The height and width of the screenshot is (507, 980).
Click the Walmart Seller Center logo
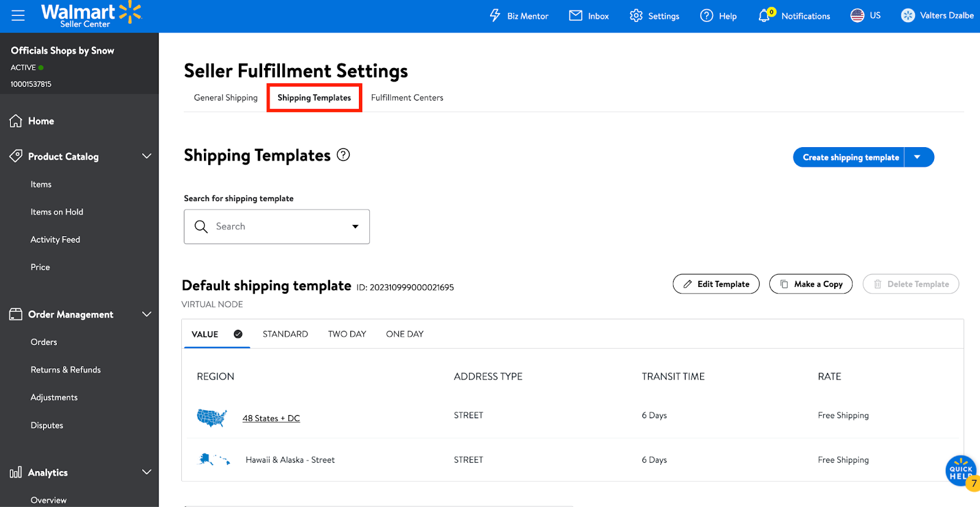pyautogui.click(x=91, y=15)
